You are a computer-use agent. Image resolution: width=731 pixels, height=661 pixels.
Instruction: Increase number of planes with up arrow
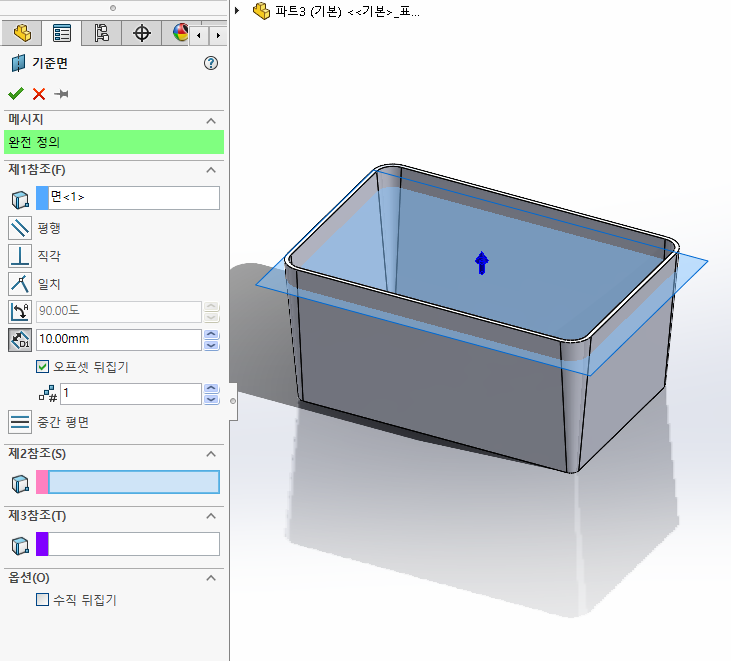click(212, 388)
